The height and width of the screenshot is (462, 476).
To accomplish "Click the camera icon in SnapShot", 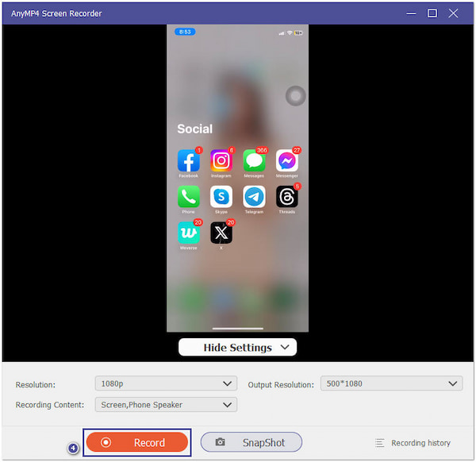I will point(220,442).
